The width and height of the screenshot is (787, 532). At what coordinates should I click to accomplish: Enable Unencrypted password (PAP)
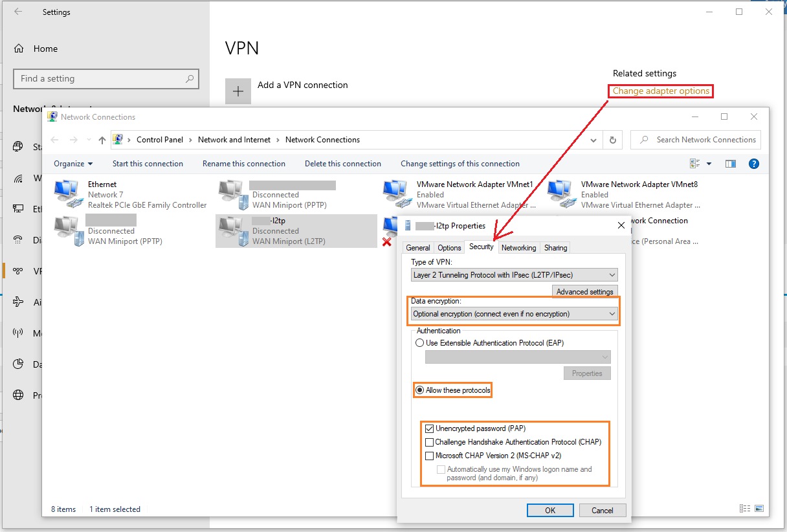(430, 428)
